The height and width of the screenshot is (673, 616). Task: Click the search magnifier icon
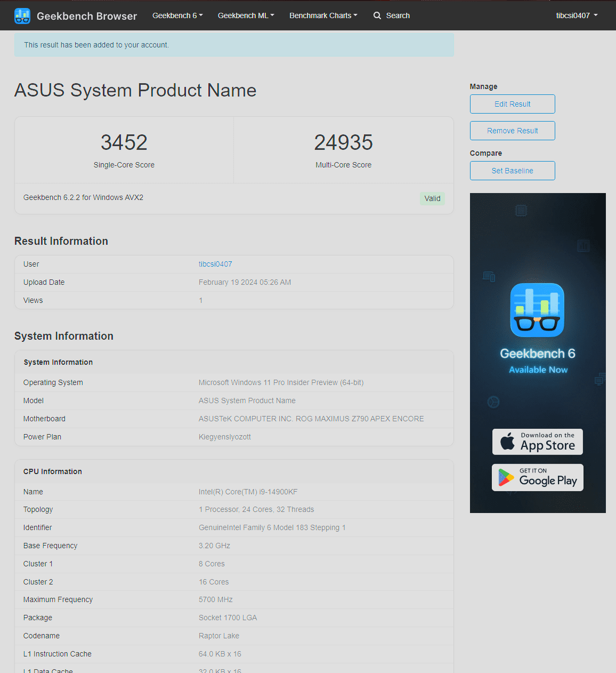pyautogui.click(x=377, y=15)
